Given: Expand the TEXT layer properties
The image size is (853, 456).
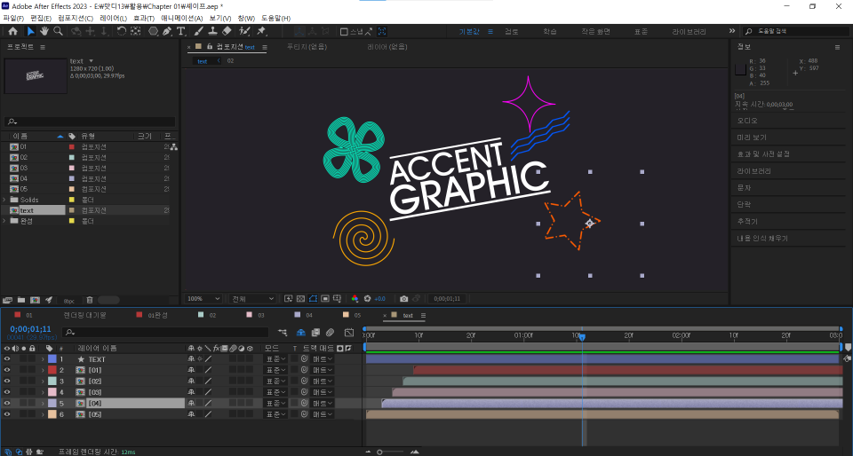Looking at the screenshot, I should (x=43, y=359).
